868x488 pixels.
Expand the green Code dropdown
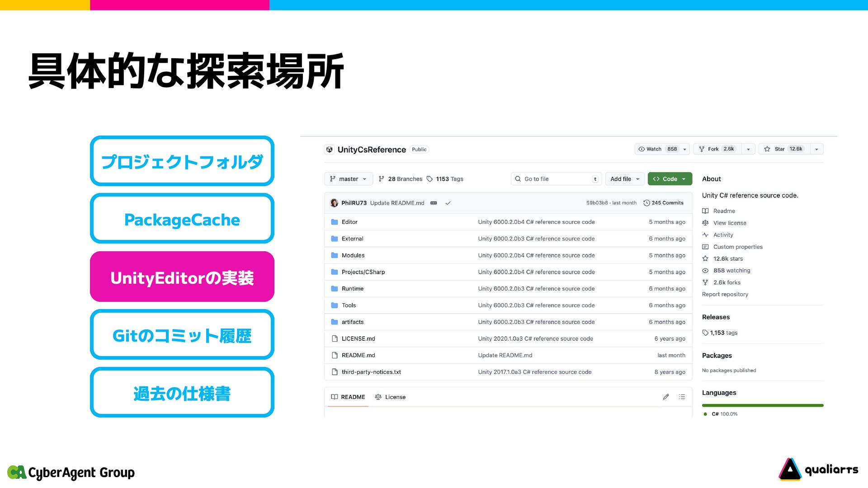(x=670, y=179)
